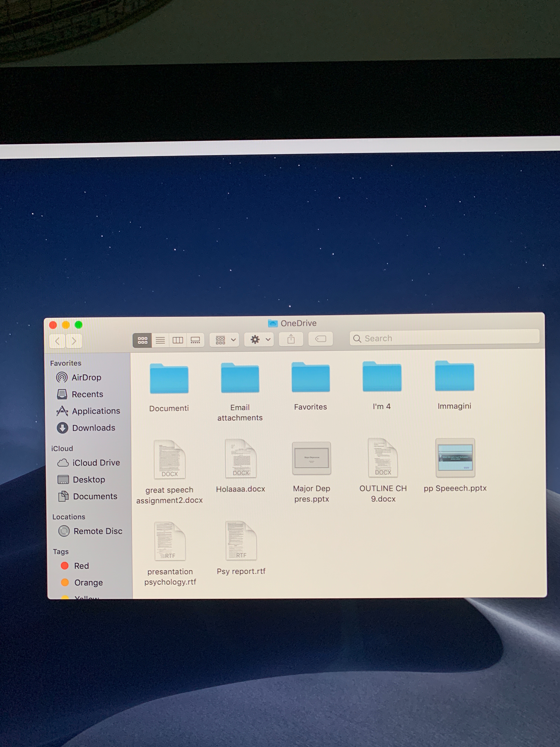The height and width of the screenshot is (747, 560).
Task: Select Applications in the sidebar
Action: click(x=96, y=411)
